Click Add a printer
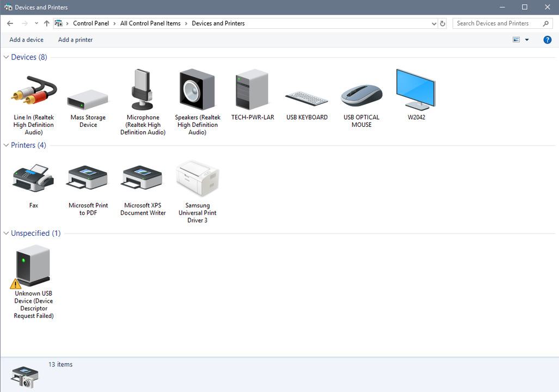Image resolution: width=559 pixels, height=392 pixels. pyautogui.click(x=75, y=40)
